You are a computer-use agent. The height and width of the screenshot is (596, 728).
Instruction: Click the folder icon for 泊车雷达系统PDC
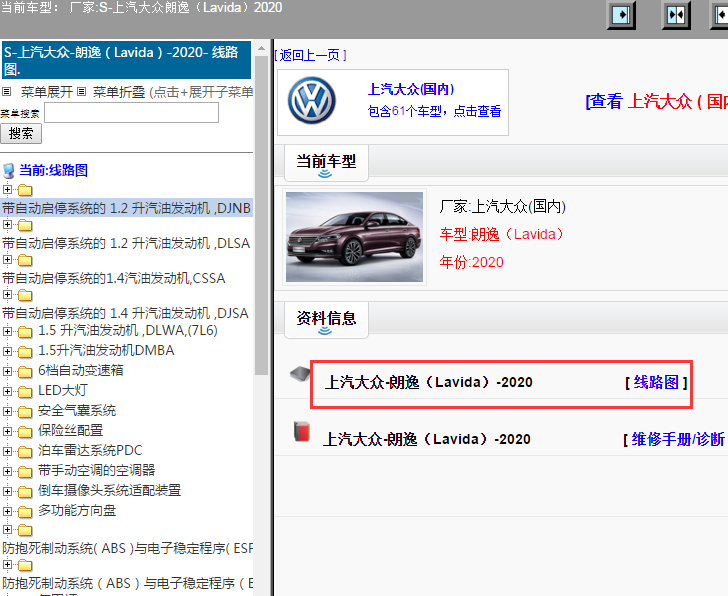click(x=25, y=451)
